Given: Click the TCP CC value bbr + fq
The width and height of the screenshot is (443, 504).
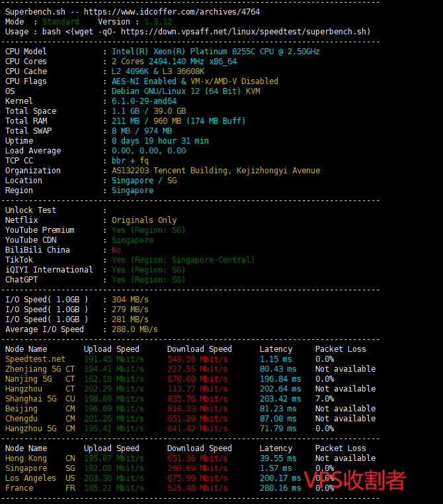Looking at the screenshot, I should tap(130, 161).
